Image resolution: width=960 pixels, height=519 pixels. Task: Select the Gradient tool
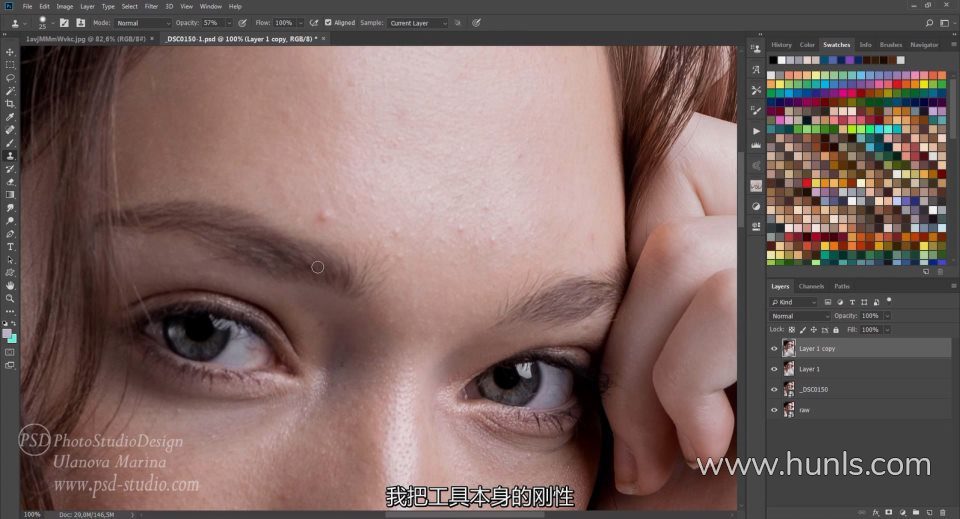coord(10,195)
